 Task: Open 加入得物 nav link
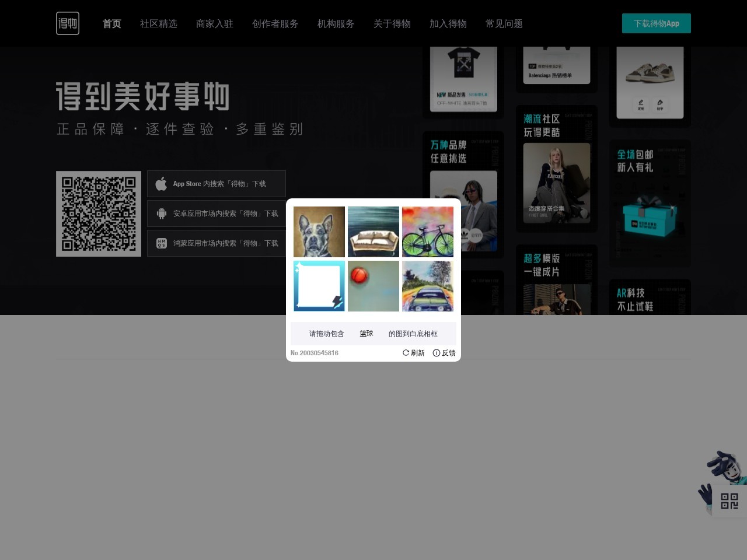point(448,24)
